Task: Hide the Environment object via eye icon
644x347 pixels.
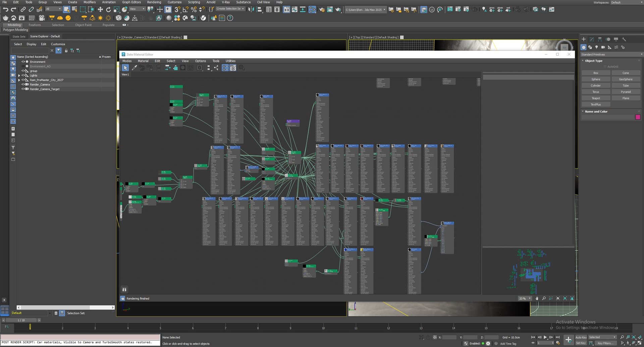Action: (x=23, y=62)
